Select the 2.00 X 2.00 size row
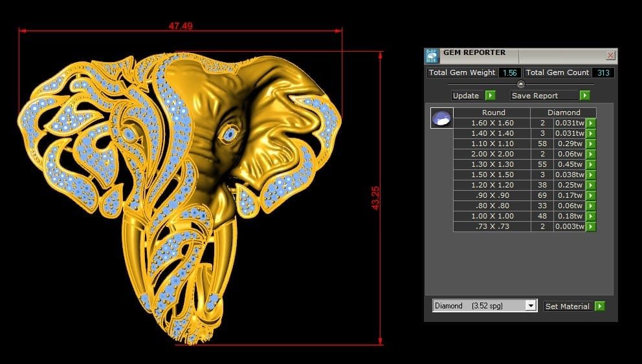The height and width of the screenshot is (364, 642). (491, 154)
